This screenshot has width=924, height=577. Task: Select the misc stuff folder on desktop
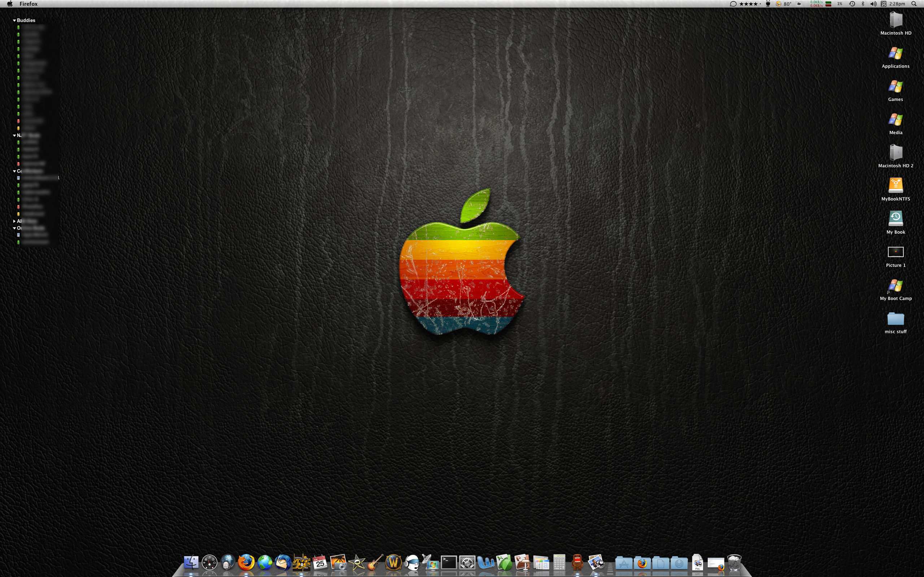895,319
